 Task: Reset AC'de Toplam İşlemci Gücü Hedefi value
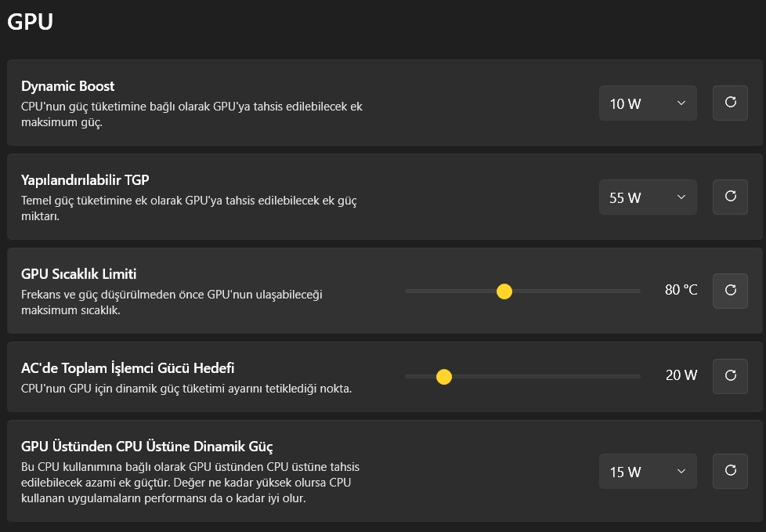(x=730, y=376)
